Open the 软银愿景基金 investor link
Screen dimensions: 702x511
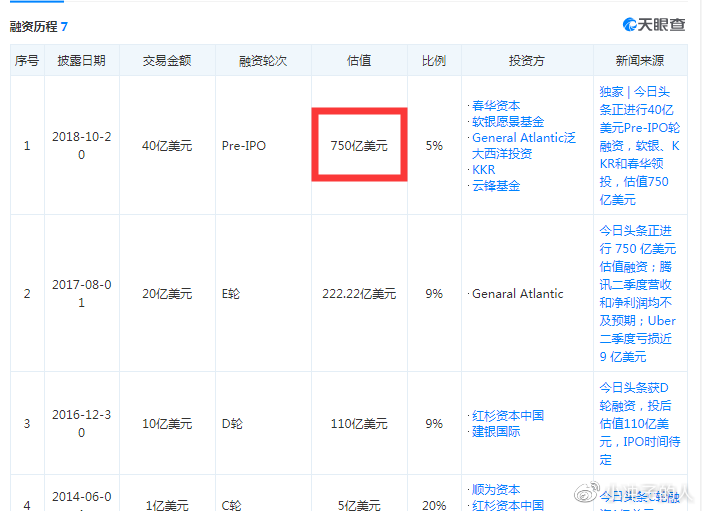coord(508,122)
